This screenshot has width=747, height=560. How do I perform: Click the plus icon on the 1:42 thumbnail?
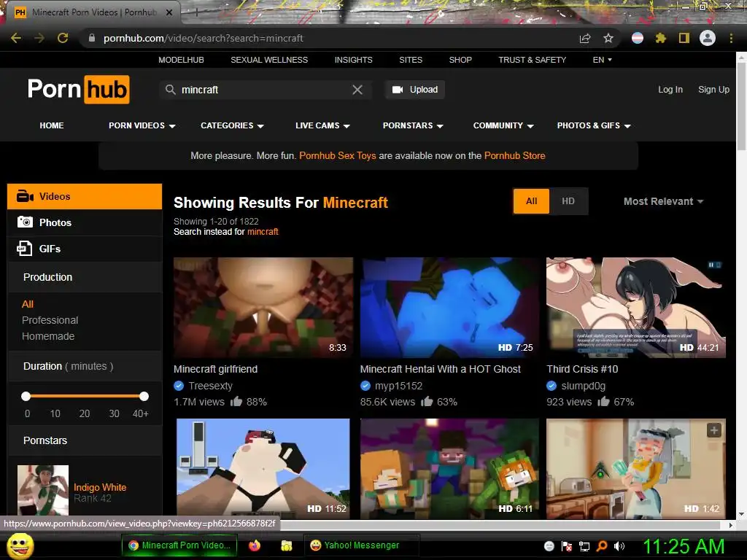pyautogui.click(x=713, y=430)
